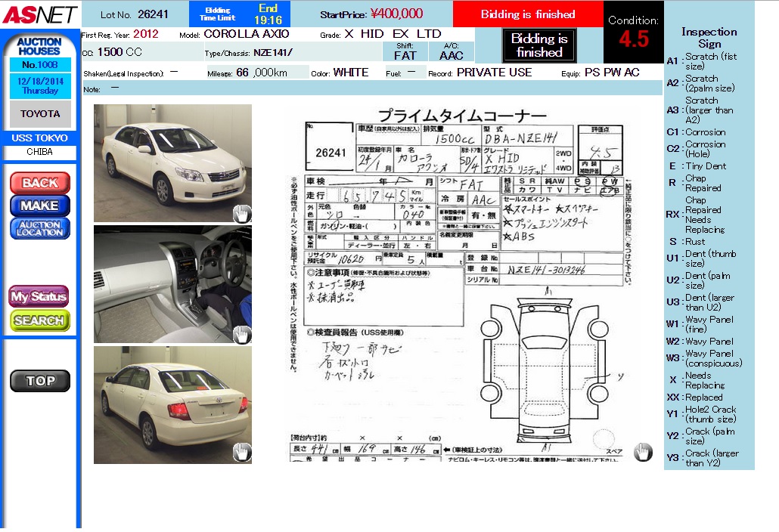Open the AUCTION LOCATION button
The image size is (779, 532).
pos(39,228)
